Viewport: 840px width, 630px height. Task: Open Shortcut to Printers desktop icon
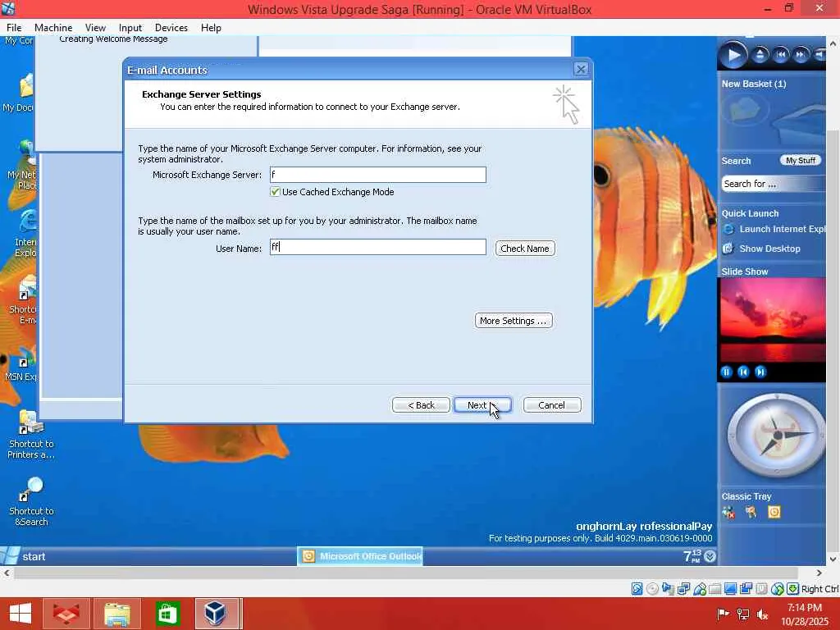(30, 435)
